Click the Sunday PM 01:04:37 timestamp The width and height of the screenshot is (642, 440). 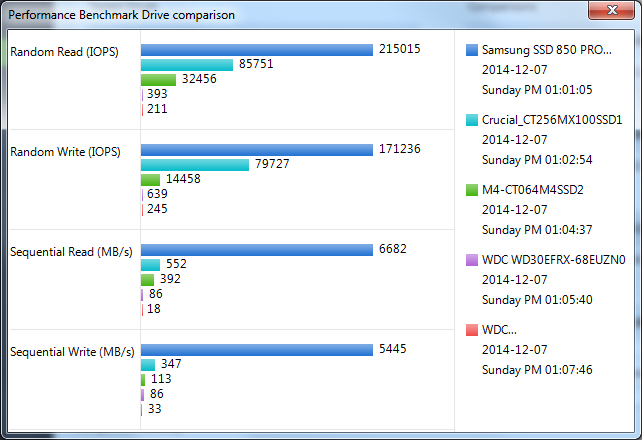tap(537, 230)
